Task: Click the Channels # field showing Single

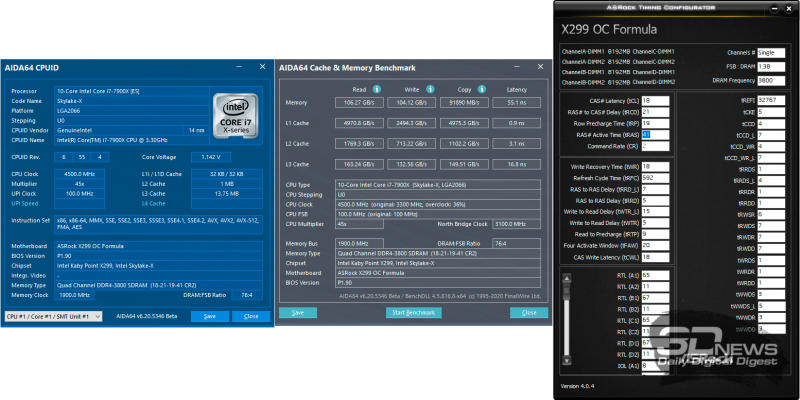Action: click(x=771, y=53)
